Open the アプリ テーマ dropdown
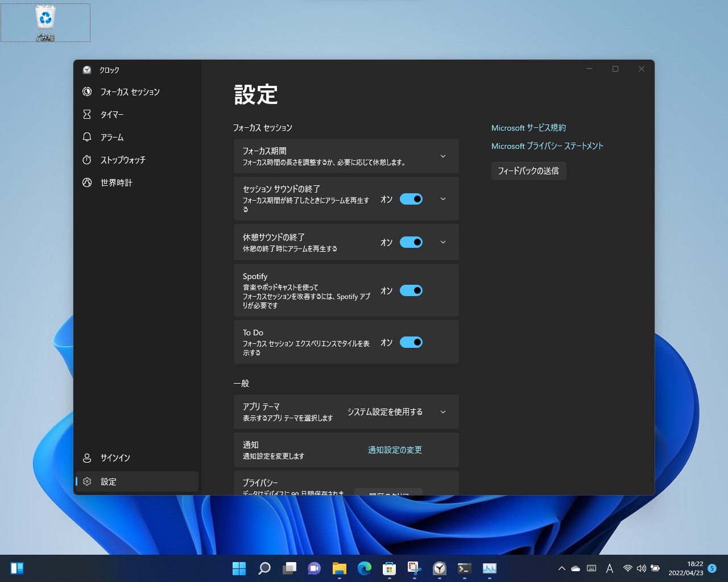 coord(442,411)
